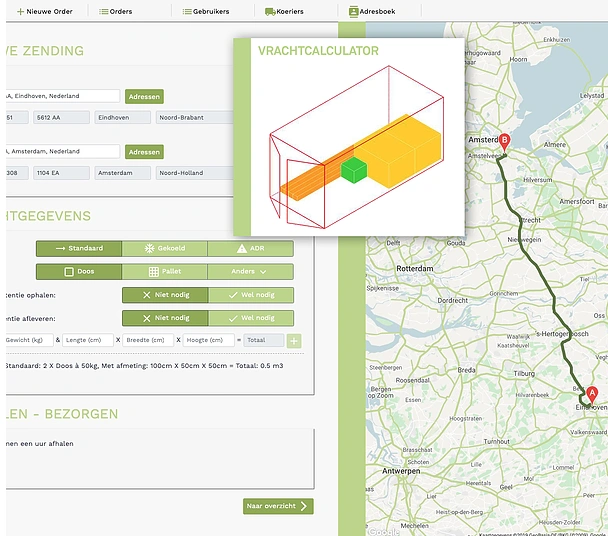Click Naar overzicht button
Viewport: 608px width, 536px height.
[x=278, y=506]
